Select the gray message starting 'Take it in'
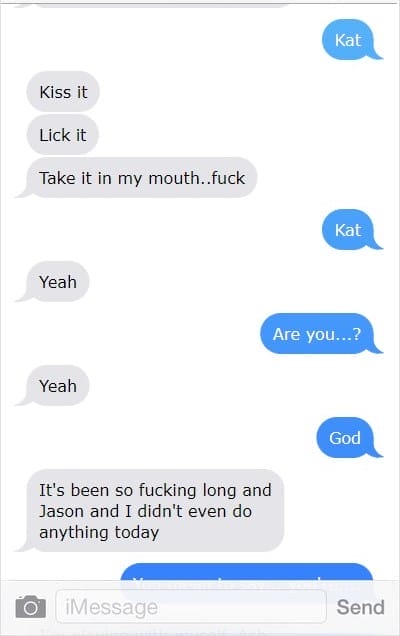This screenshot has height=636, width=400. tap(138, 178)
